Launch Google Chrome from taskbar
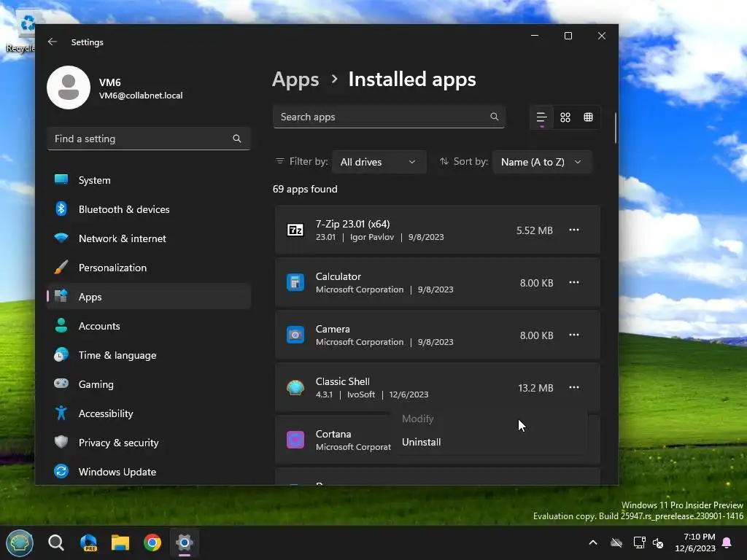This screenshot has width=747, height=560. click(152, 542)
